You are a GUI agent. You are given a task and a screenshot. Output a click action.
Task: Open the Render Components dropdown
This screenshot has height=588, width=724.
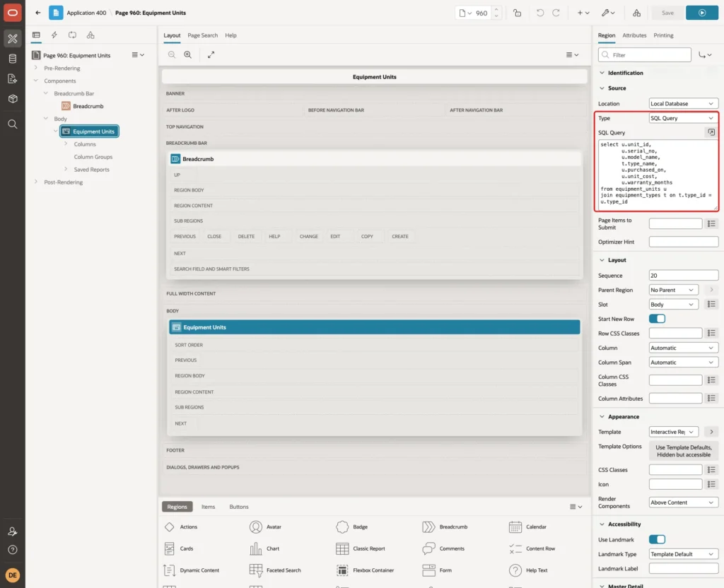click(683, 502)
